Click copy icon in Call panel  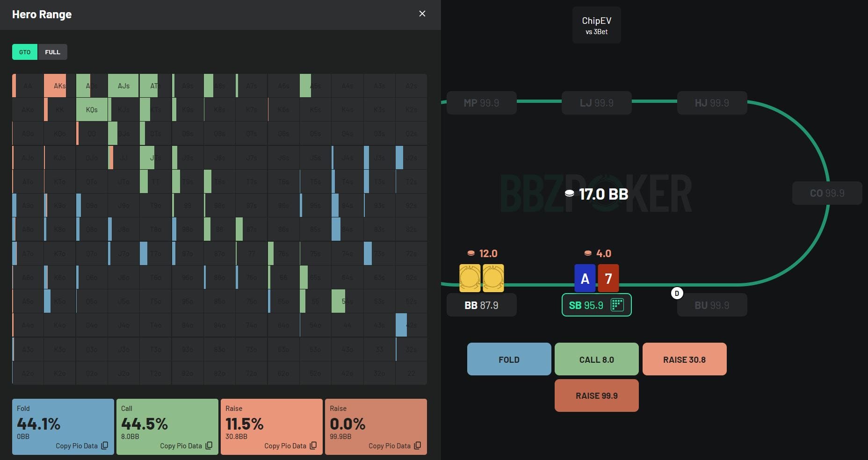tap(209, 446)
